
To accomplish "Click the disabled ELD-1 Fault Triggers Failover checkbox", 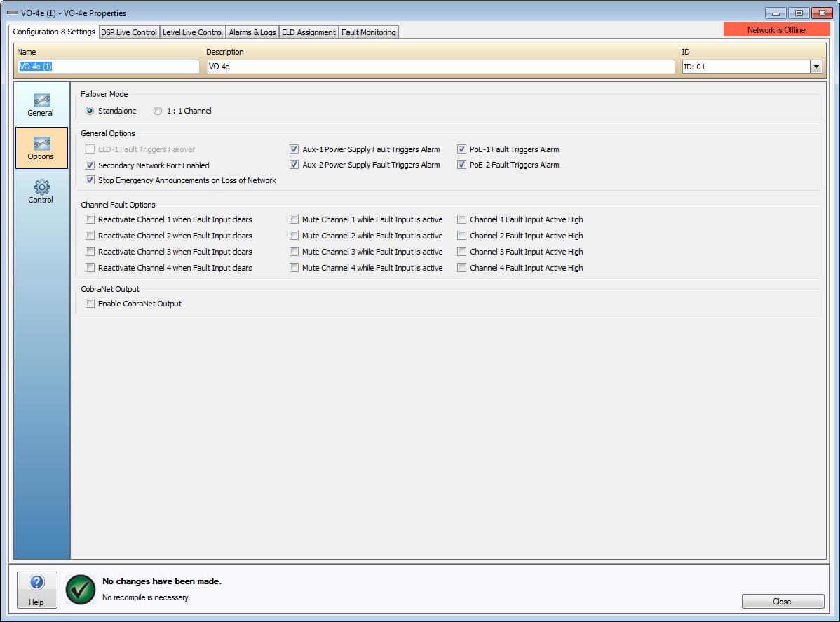I will 90,149.
